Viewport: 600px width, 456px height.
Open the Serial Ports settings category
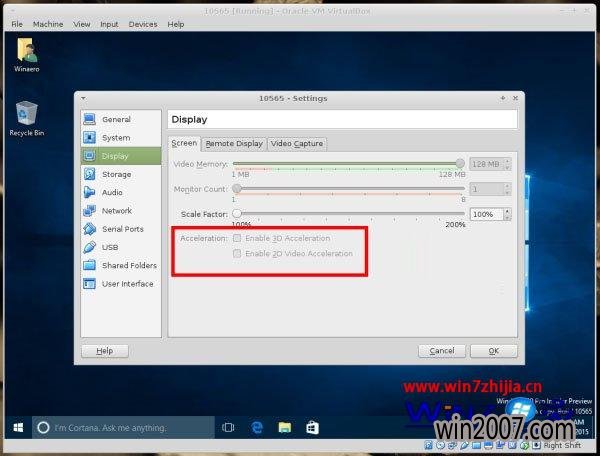(121, 229)
